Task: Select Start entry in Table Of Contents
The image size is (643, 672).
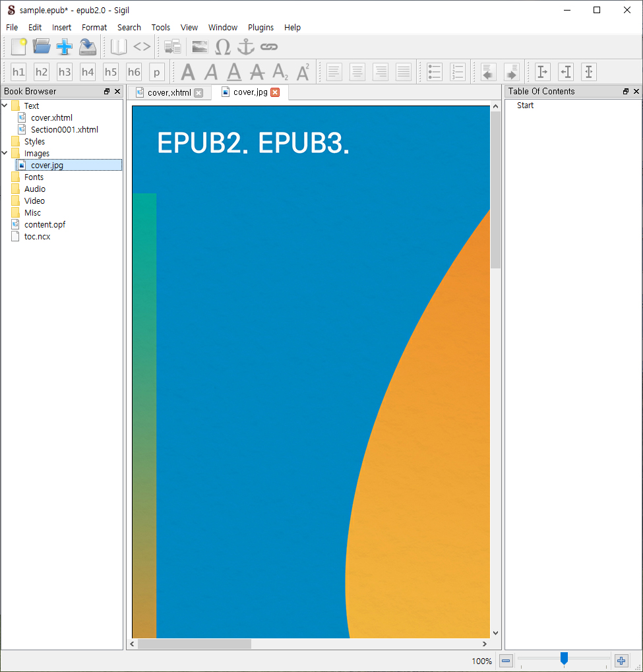Action: 525,106
